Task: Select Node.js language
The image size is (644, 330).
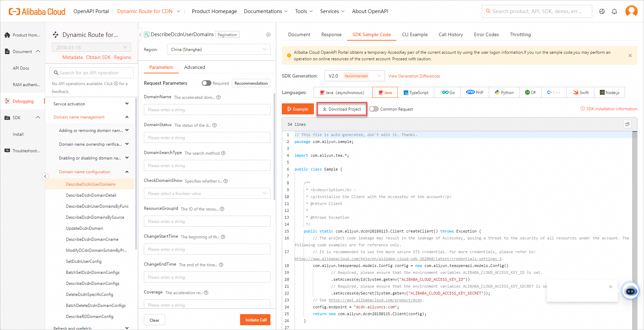Action: [610, 92]
